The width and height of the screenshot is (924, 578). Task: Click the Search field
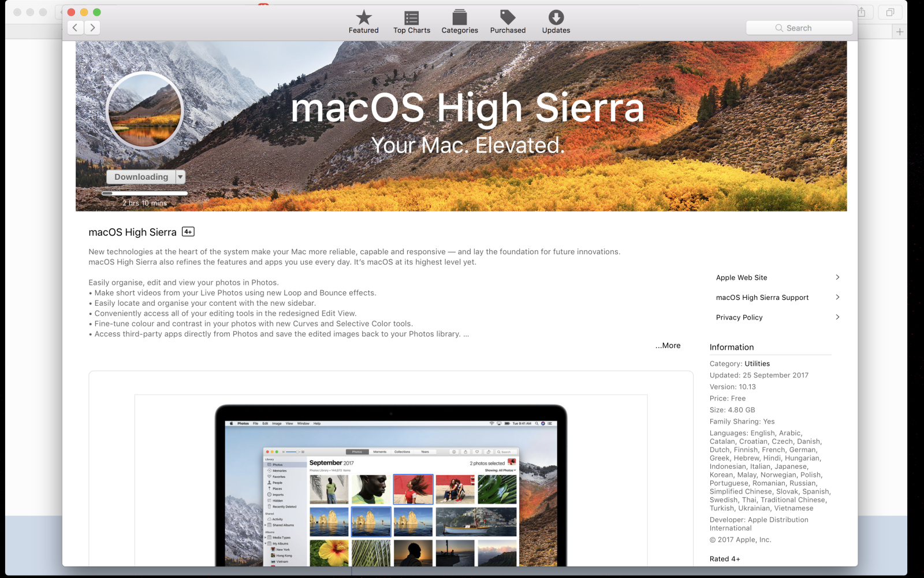tap(799, 28)
